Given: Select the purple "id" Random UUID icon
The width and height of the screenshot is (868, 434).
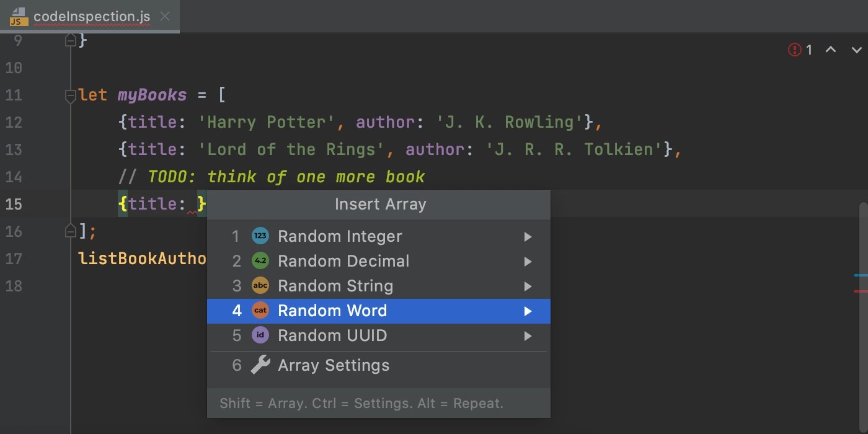Looking at the screenshot, I should (x=260, y=335).
